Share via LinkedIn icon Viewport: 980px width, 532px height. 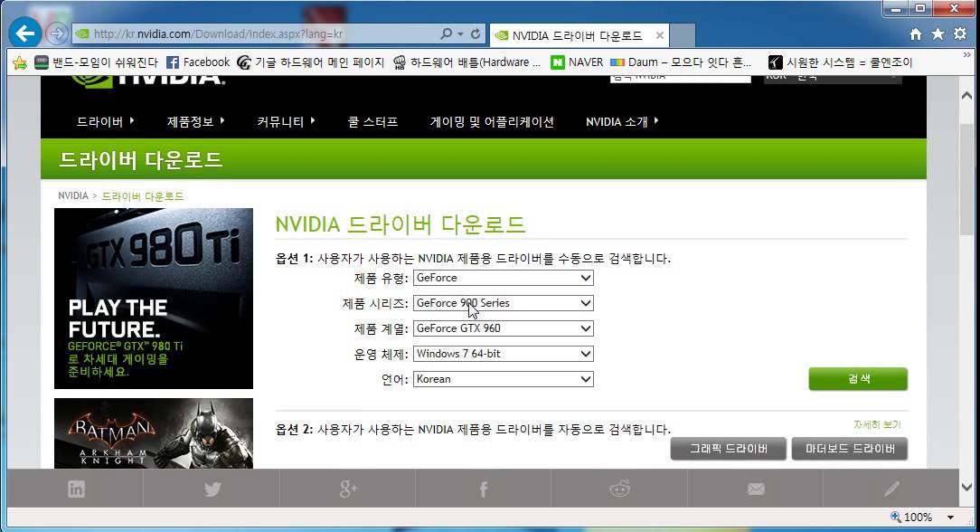pos(76,489)
